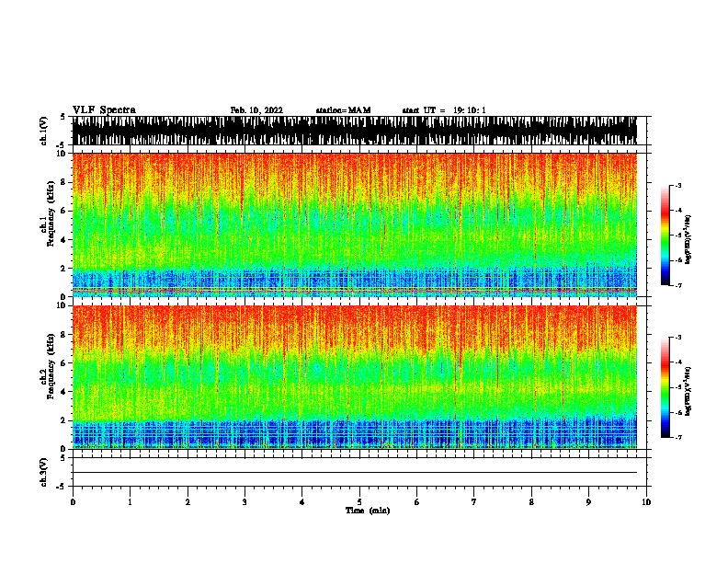Click time axis tick label "7"

tap(474, 502)
